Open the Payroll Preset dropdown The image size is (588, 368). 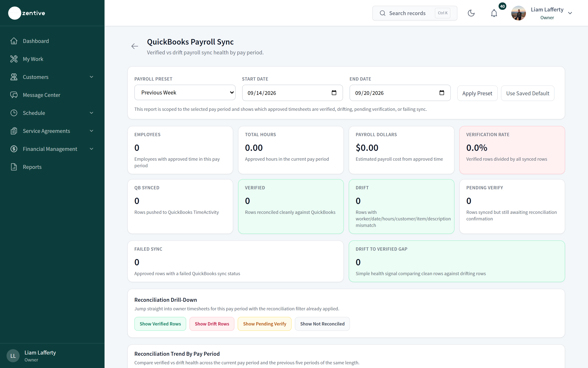[x=185, y=92]
